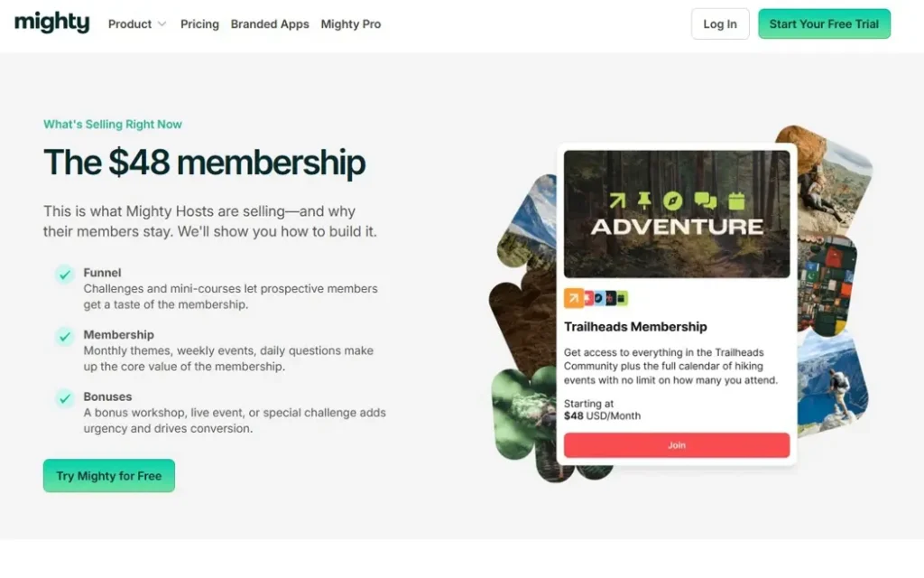
Task: Click the pushpin icon on the Adventure banner
Action: 644,200
